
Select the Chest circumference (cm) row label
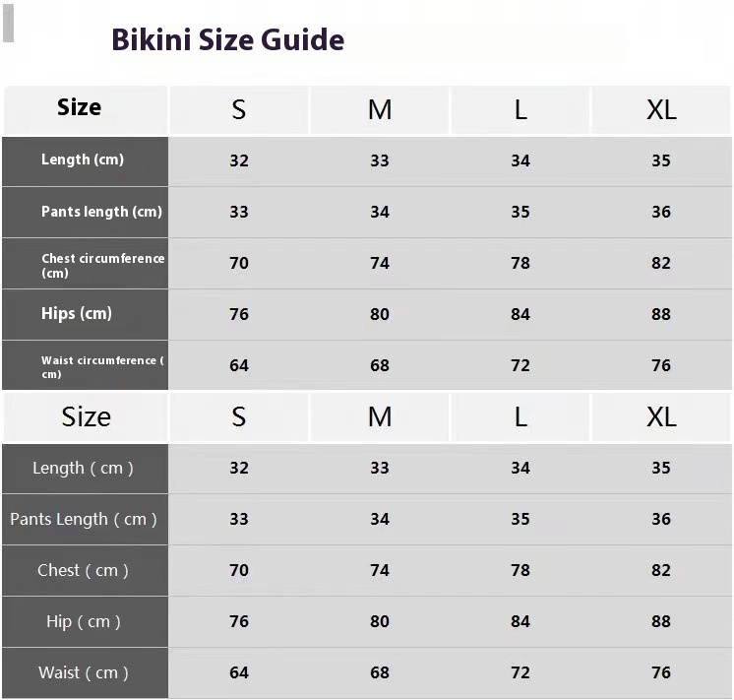point(102,265)
